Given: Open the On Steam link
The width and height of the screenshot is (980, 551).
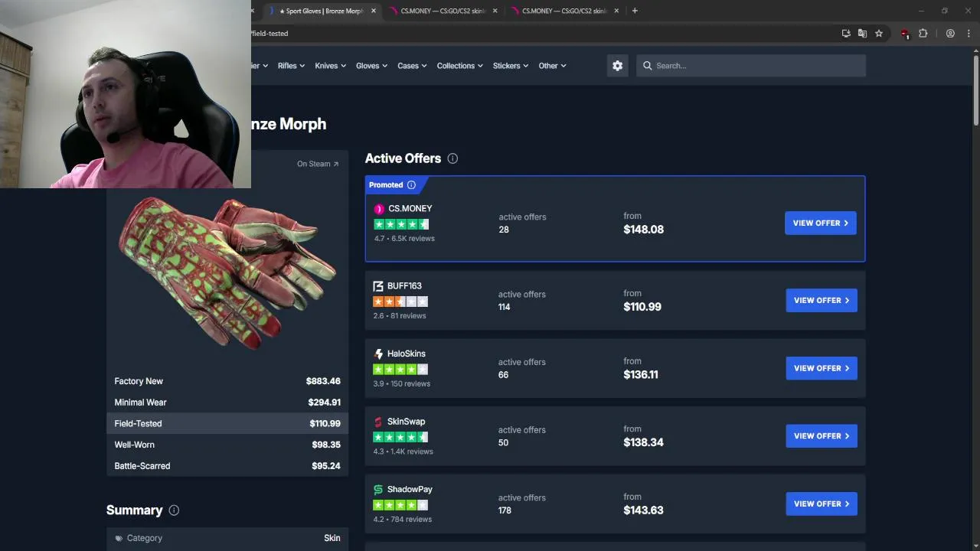Looking at the screenshot, I should click(318, 164).
